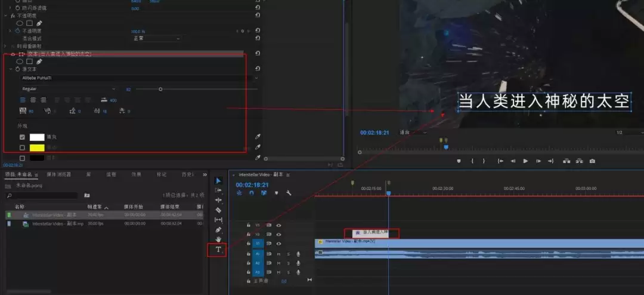Toggle nest sequence insert icon in the timeline
The image size is (644, 295).
tap(239, 192)
